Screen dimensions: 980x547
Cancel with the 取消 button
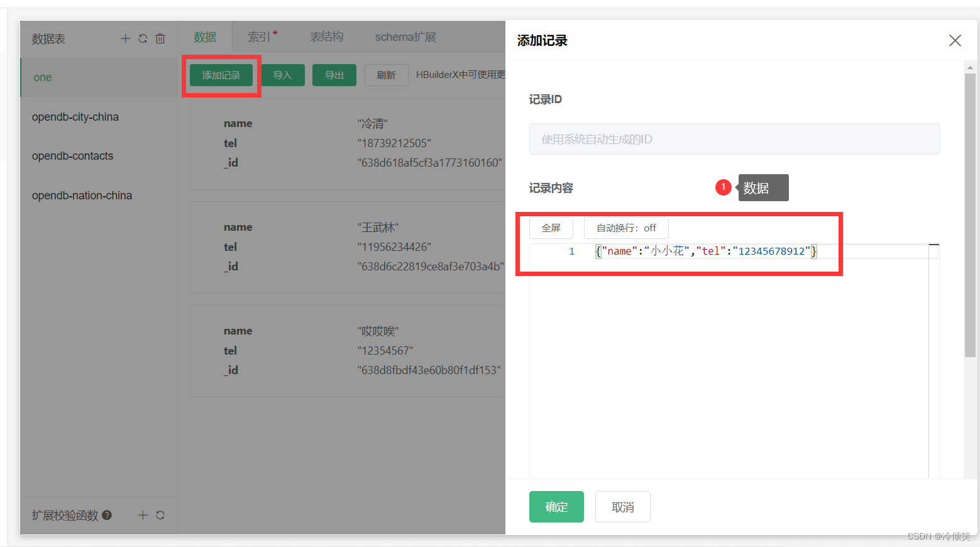click(x=623, y=507)
